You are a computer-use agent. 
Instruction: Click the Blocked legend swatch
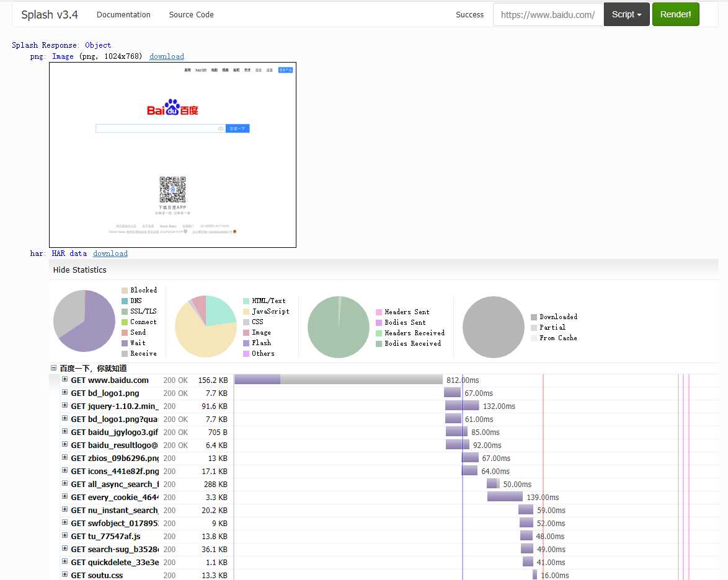click(x=125, y=291)
